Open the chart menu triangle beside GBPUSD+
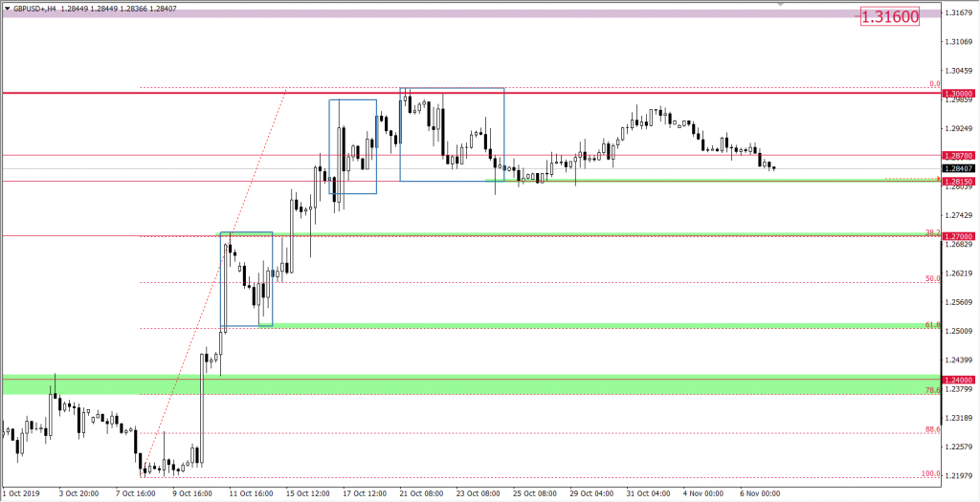 tap(7, 9)
